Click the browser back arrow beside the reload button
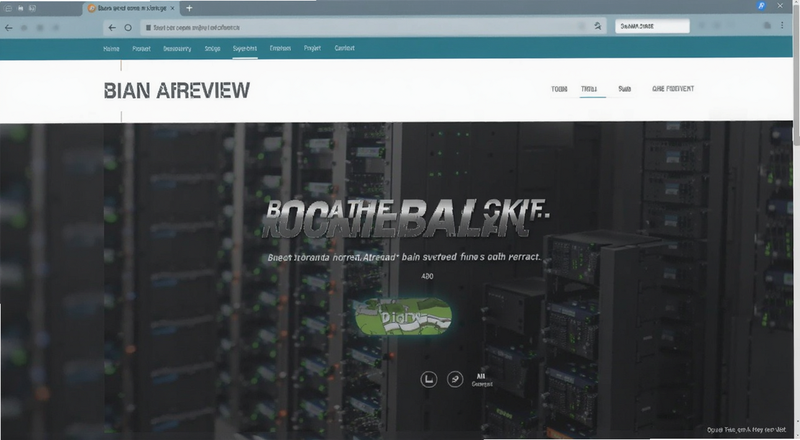The height and width of the screenshot is (440, 800). (112, 28)
